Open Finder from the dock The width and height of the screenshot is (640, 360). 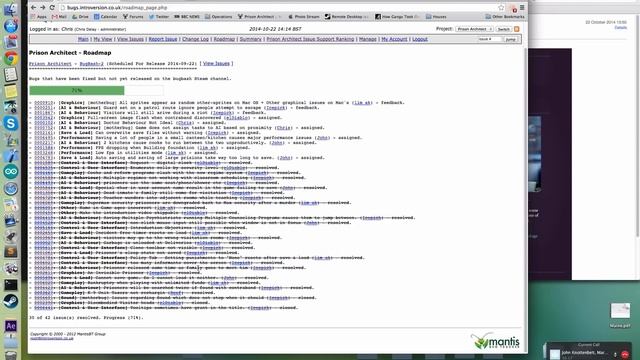[11, 9]
